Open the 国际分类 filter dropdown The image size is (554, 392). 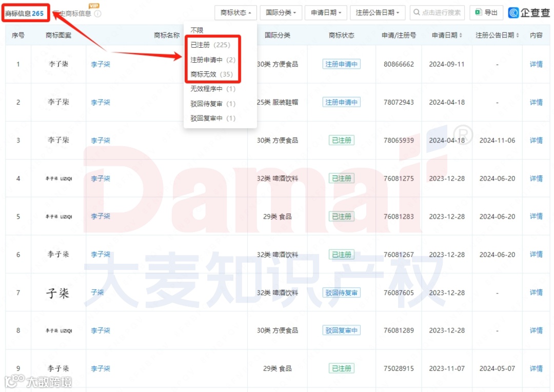pos(281,13)
